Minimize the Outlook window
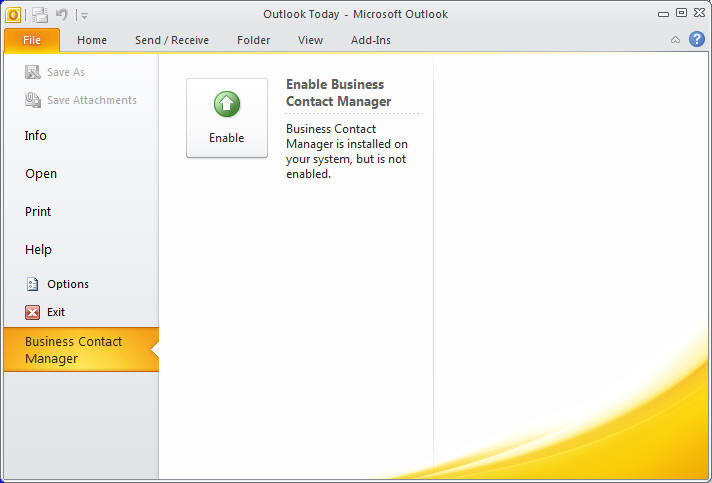Screen dimensions: 712x483 pos(663,14)
